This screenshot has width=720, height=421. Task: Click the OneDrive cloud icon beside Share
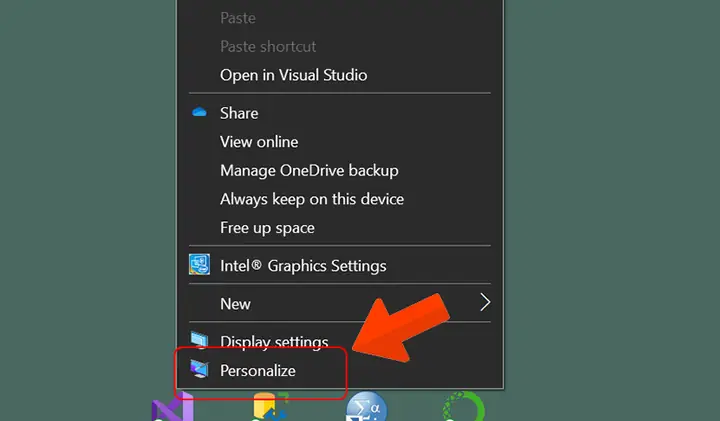tap(199, 112)
